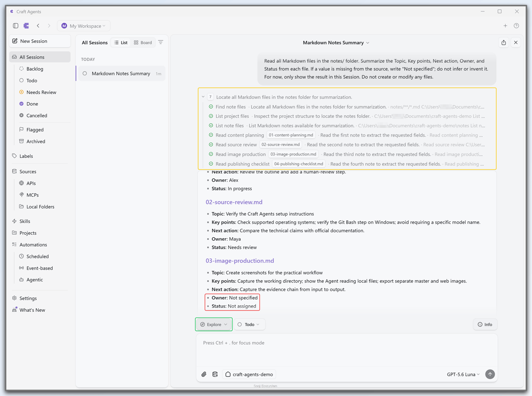Open the GPT-5.6 Luna model dropdown
The height and width of the screenshot is (396, 532).
[463, 374]
